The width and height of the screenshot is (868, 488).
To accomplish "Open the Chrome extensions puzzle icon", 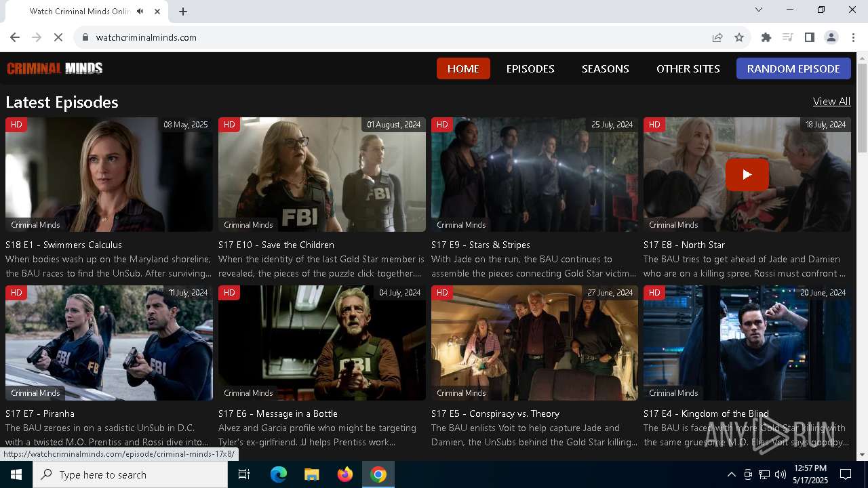I will 766,37.
